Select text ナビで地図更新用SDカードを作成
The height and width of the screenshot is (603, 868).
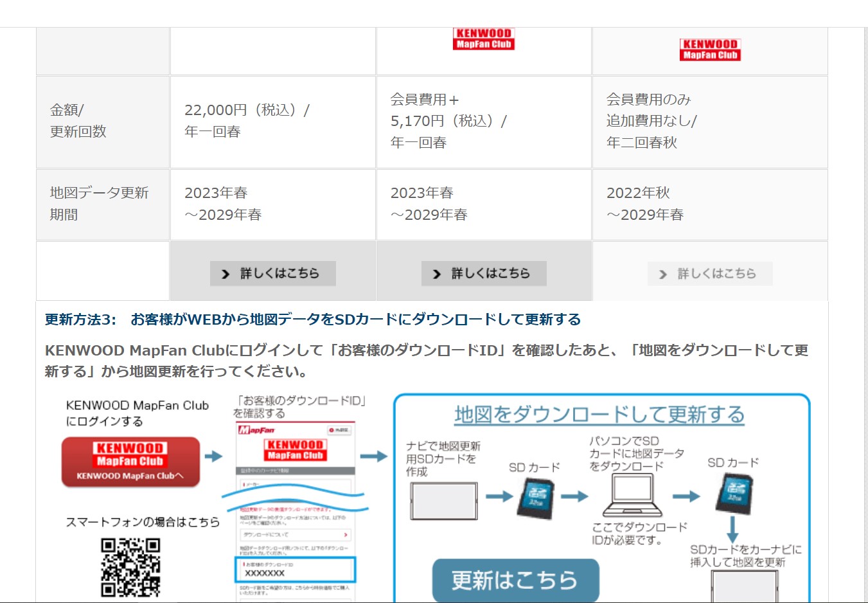tap(443, 459)
